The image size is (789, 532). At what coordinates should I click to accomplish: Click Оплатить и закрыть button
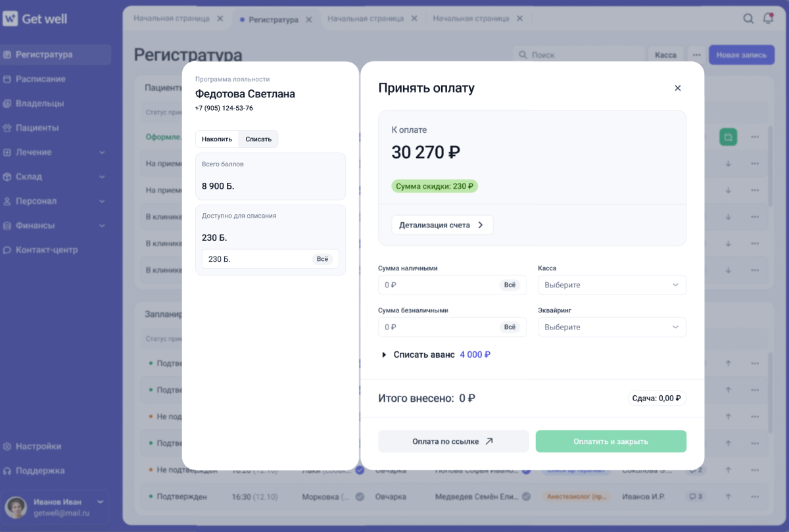click(x=611, y=441)
